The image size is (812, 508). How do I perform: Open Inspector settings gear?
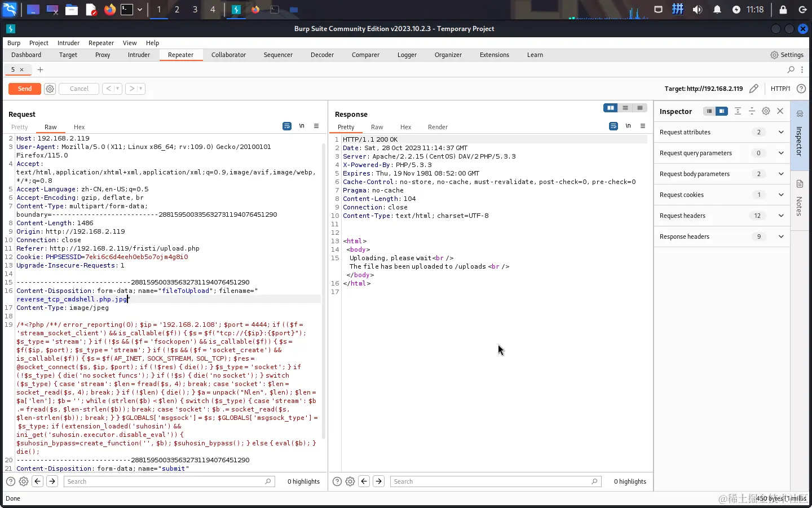pyautogui.click(x=766, y=111)
